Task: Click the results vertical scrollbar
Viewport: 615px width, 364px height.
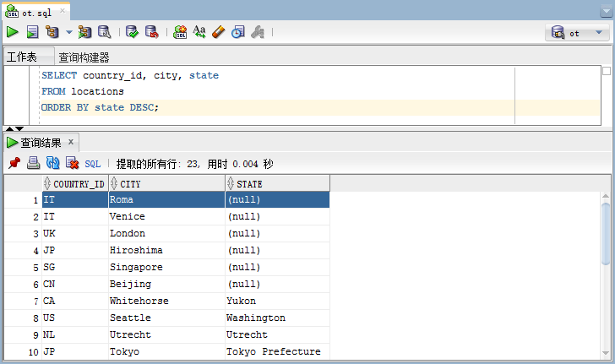Action: coord(605,279)
